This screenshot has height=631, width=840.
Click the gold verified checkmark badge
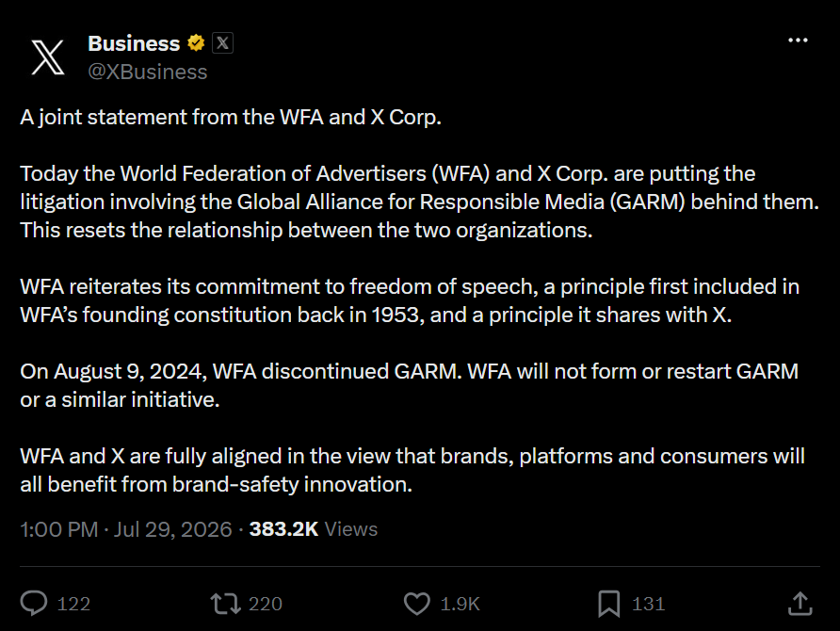click(x=196, y=43)
